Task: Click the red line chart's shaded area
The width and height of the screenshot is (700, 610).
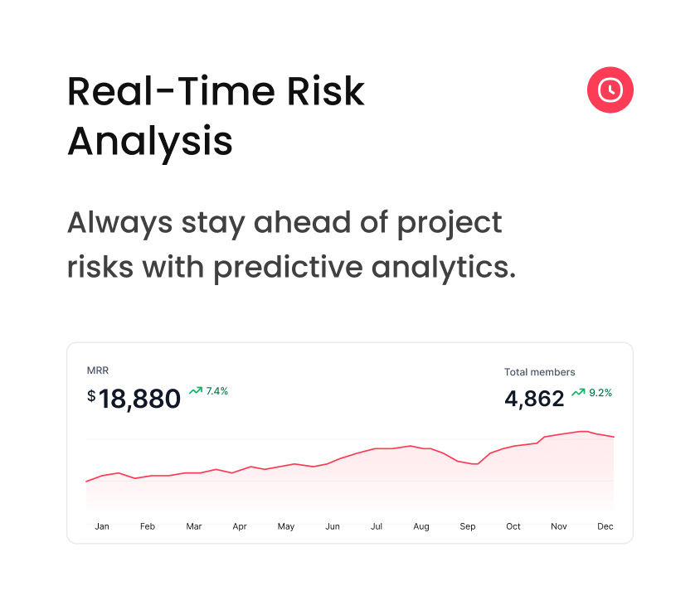Action: 373,485
